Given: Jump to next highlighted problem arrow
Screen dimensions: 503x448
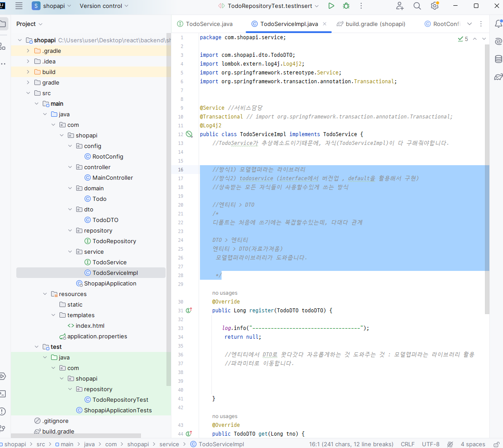Looking at the screenshot, I should pos(484,39).
